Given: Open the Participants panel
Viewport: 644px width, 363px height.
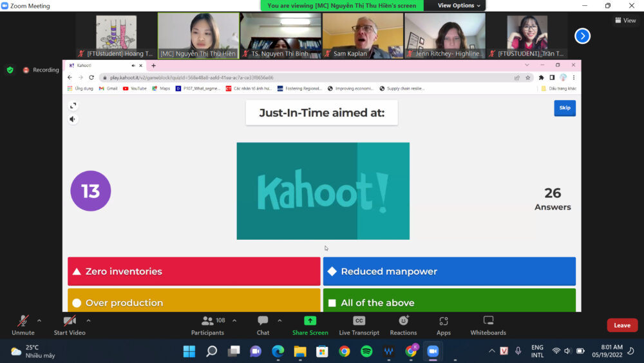Looking at the screenshot, I should 208,325.
